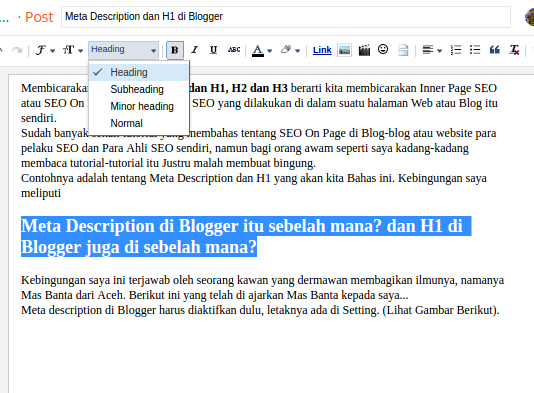Screen dimensions: 534x393
Task: Expand the background color dropdown arrow
Action: coord(298,51)
